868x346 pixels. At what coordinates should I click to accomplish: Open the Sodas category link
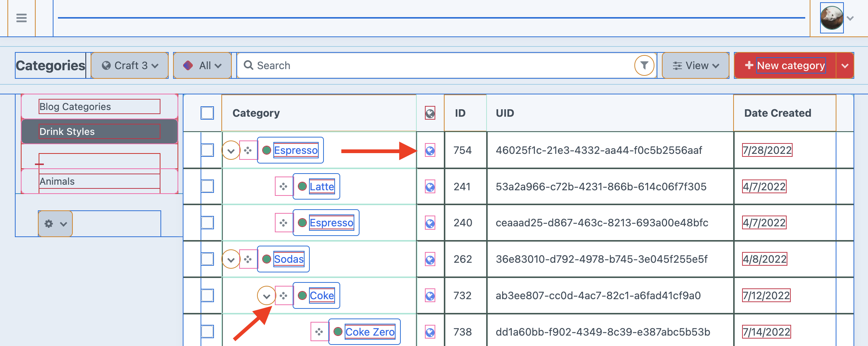pyautogui.click(x=289, y=259)
